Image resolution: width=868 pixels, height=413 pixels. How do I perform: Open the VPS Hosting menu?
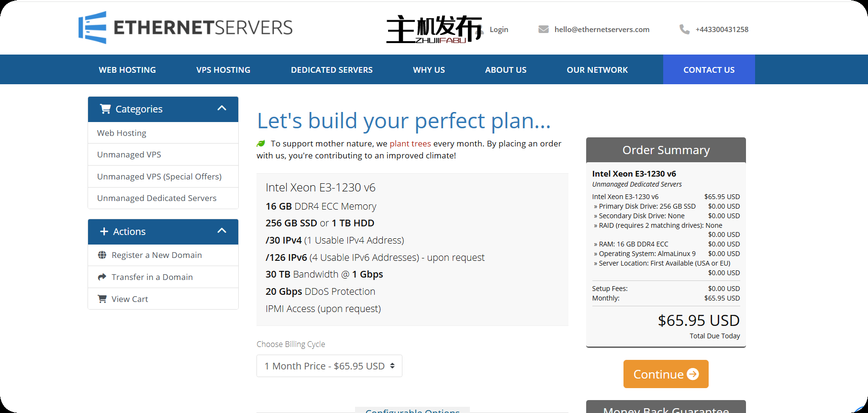(223, 70)
